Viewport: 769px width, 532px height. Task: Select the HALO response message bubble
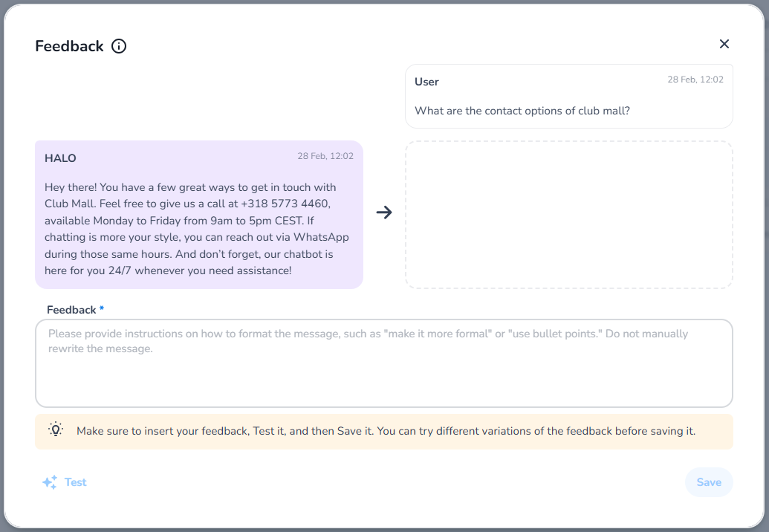click(199, 215)
